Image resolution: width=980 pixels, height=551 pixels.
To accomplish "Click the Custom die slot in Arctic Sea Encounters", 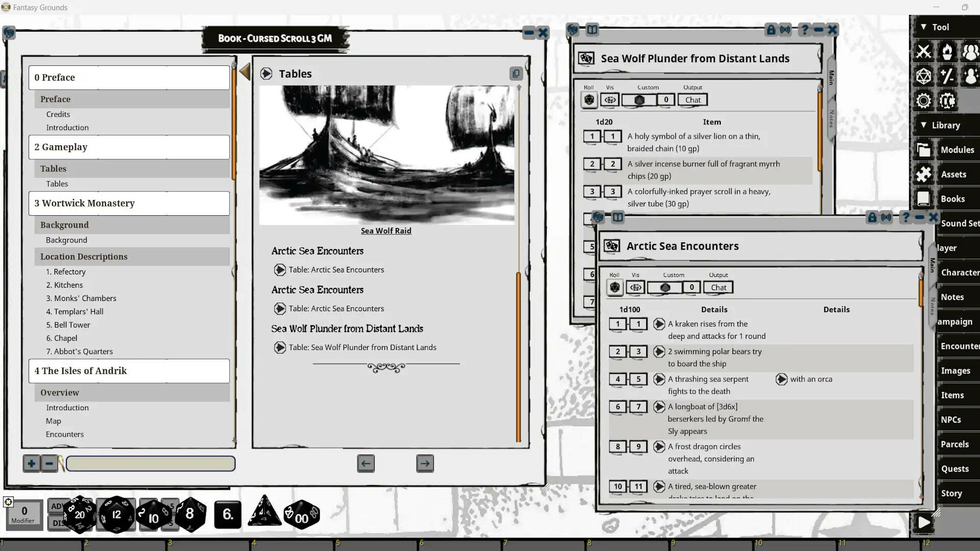I will tap(665, 287).
